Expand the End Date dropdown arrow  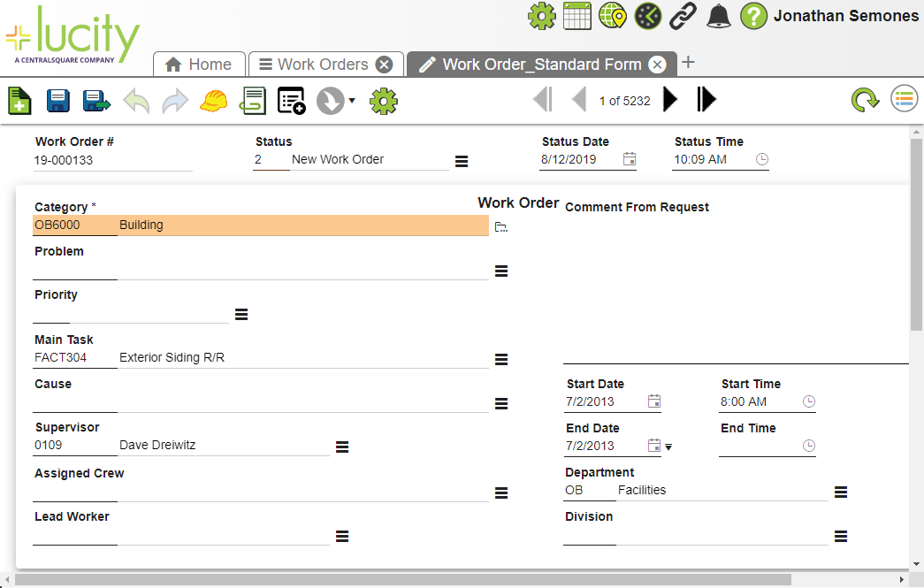[x=668, y=447]
